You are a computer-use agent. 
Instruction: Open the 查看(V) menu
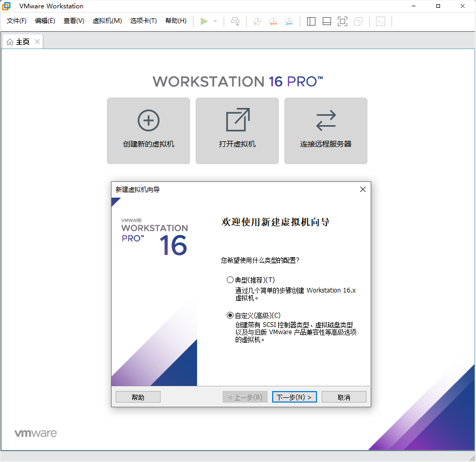pyautogui.click(x=74, y=21)
